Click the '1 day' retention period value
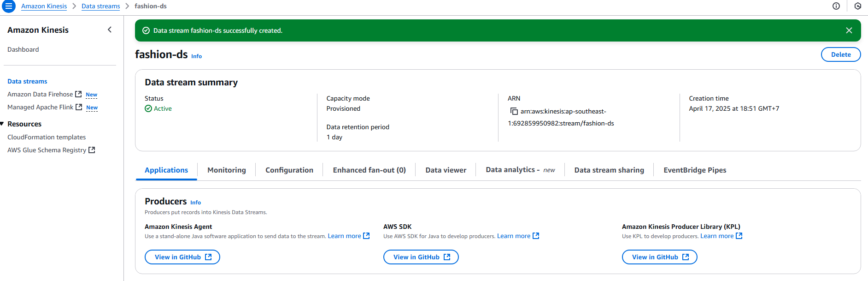The image size is (868, 281). click(334, 137)
